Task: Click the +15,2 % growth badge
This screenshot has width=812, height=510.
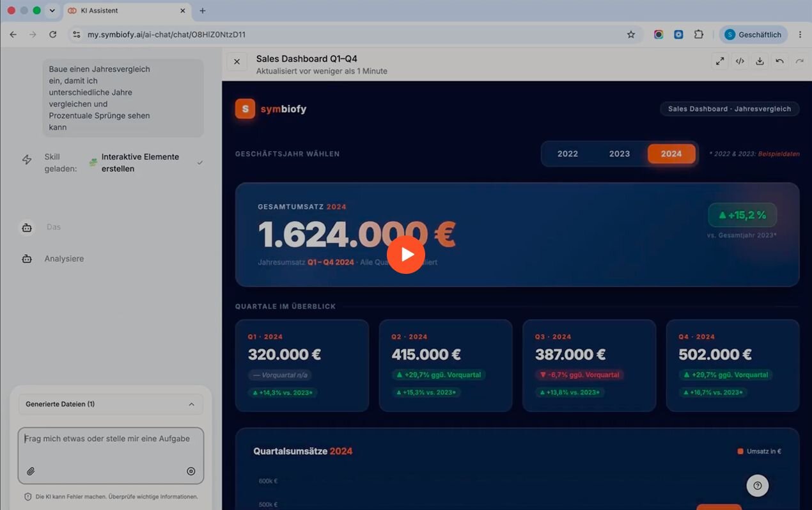Action: tap(742, 215)
